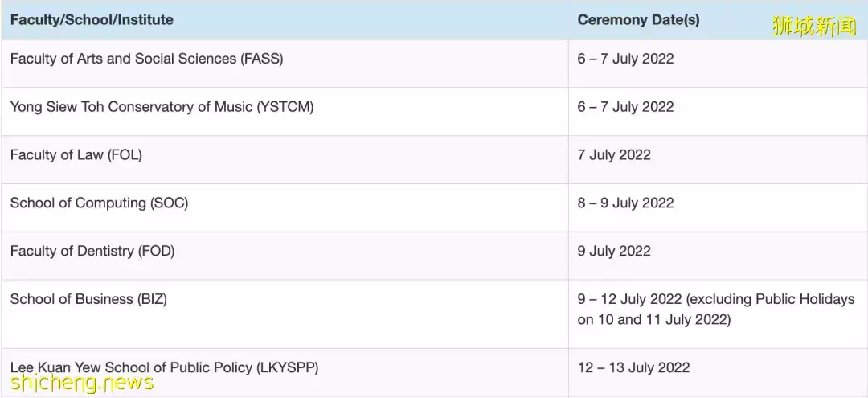Screen dimensions: 868x398
Task: Select the 12 – 13 July 2022 date
Action: click(x=633, y=367)
